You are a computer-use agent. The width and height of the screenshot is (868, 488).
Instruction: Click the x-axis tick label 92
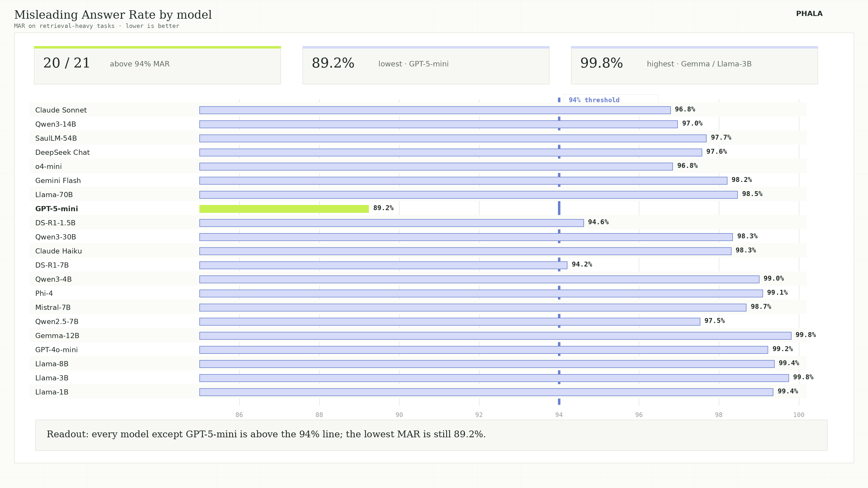coord(479,415)
